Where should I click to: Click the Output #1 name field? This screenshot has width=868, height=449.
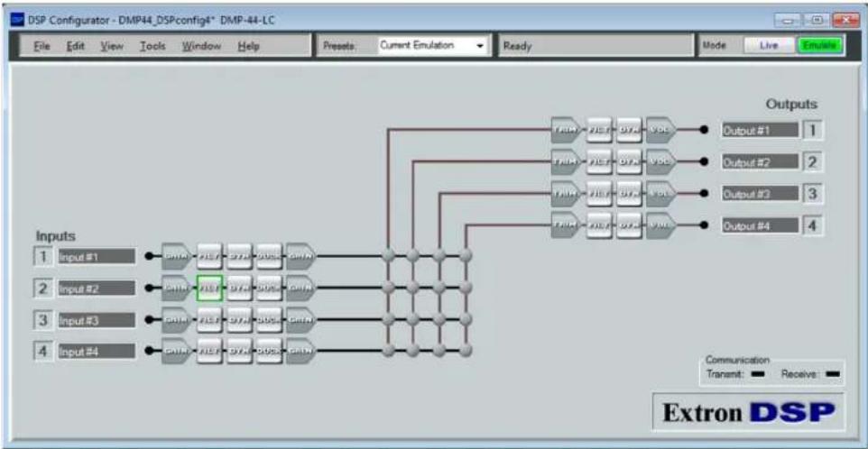pyautogui.click(x=760, y=131)
